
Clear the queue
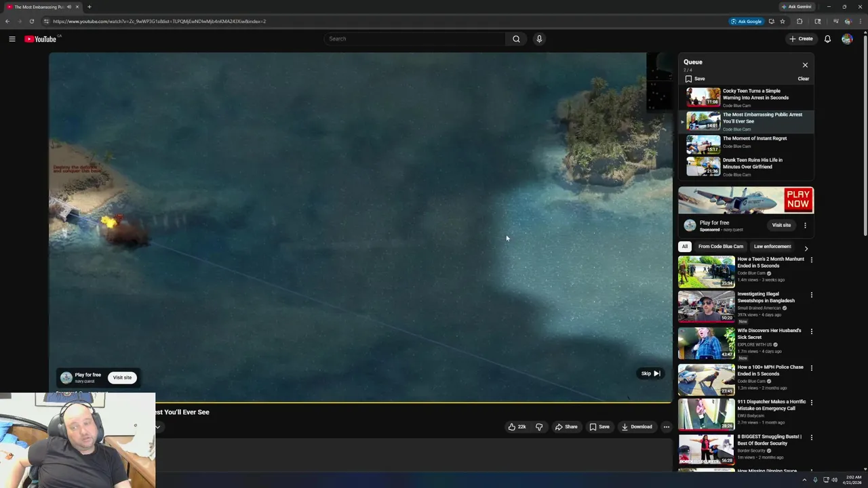coord(803,79)
